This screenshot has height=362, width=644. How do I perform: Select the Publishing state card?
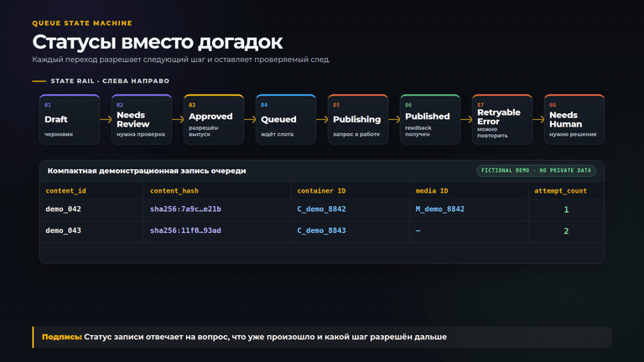[x=358, y=120]
